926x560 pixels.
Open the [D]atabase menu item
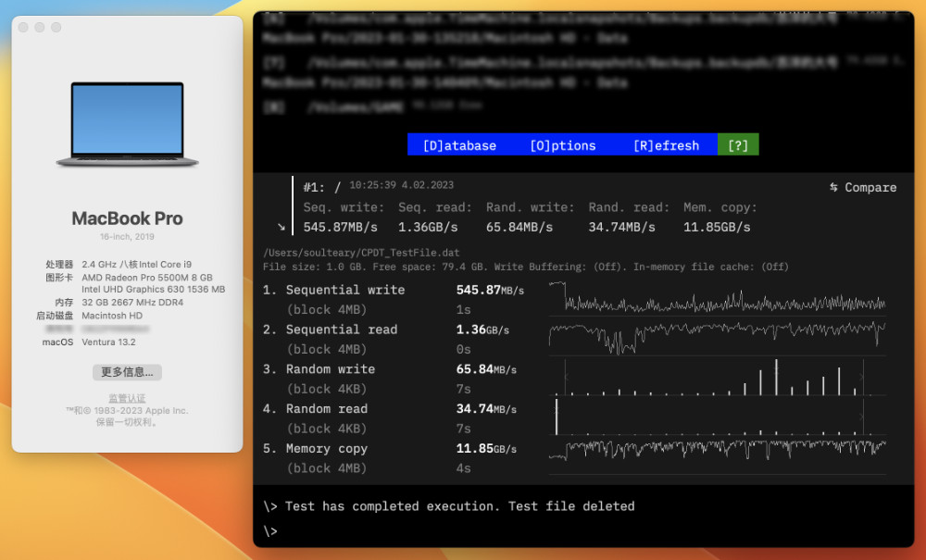(x=459, y=145)
